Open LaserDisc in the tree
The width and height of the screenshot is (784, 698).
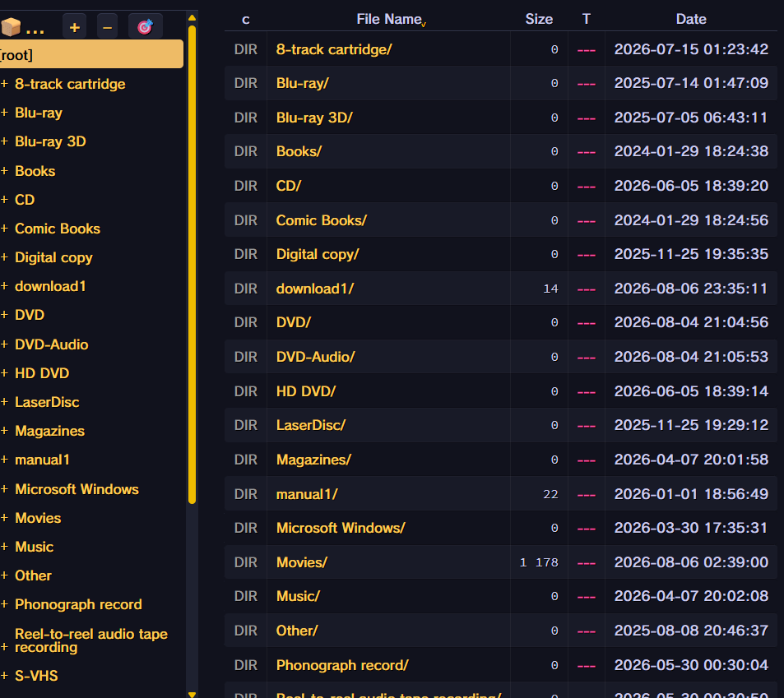coord(47,402)
